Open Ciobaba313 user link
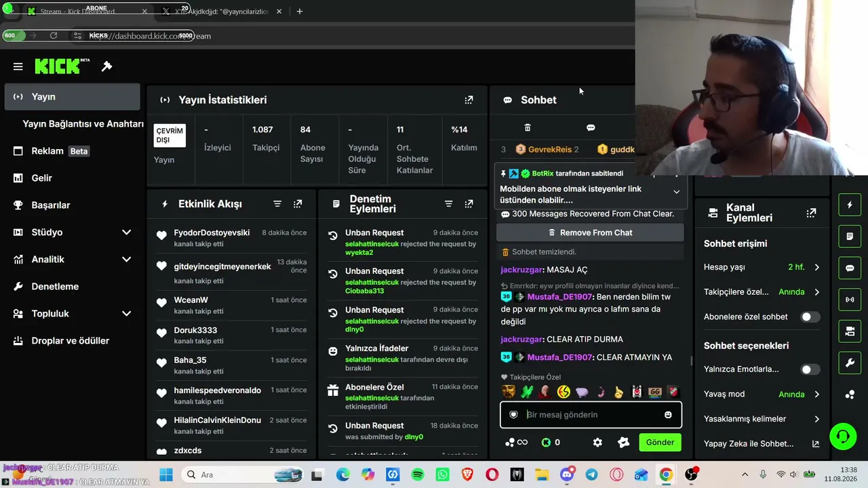The image size is (868, 488). click(x=365, y=291)
